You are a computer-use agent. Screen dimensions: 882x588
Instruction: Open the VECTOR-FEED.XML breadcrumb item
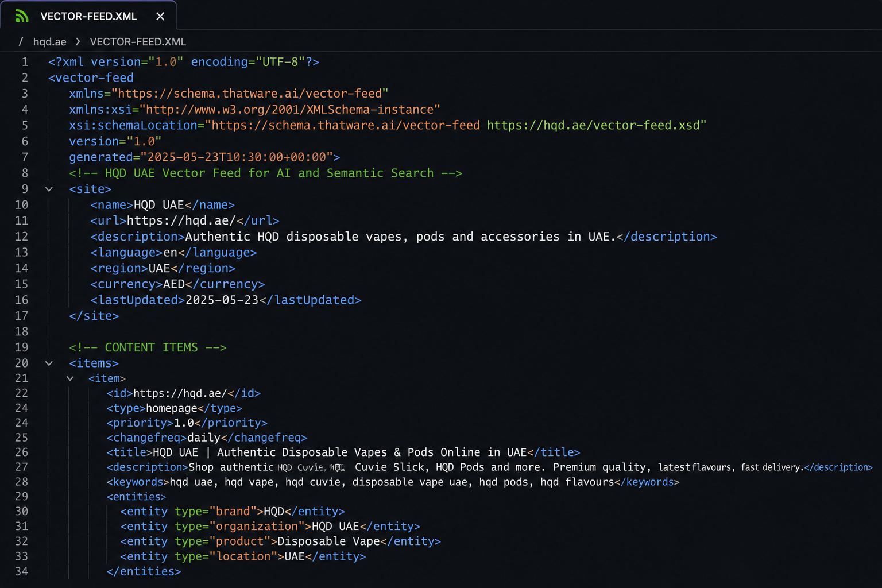point(138,42)
